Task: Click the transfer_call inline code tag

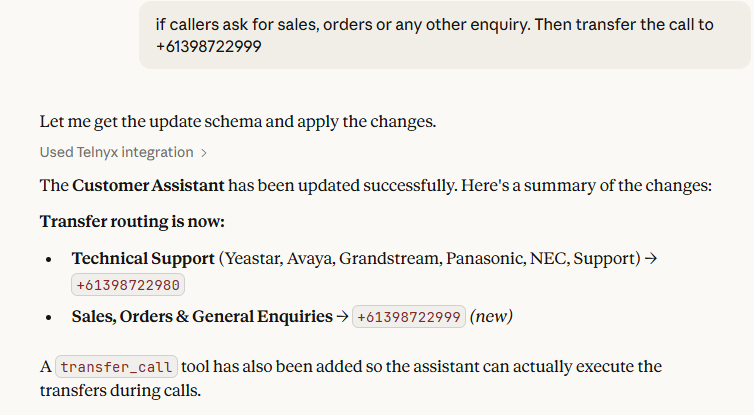Action: (x=116, y=367)
